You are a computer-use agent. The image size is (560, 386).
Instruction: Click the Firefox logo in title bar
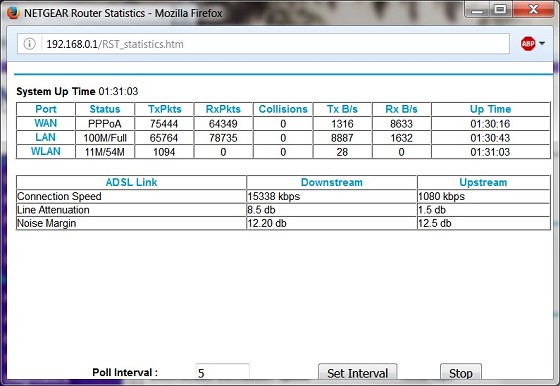(x=13, y=13)
